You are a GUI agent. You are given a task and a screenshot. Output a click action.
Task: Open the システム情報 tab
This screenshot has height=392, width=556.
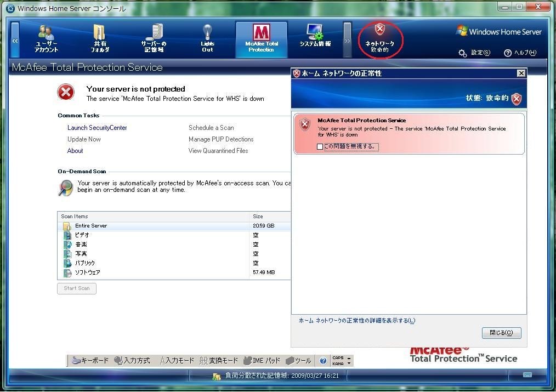(315, 36)
